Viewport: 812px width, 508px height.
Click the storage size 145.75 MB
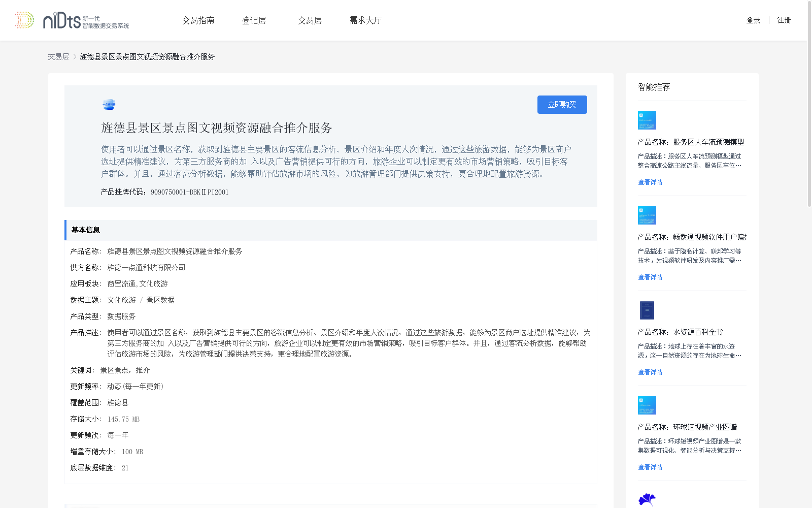coord(123,419)
